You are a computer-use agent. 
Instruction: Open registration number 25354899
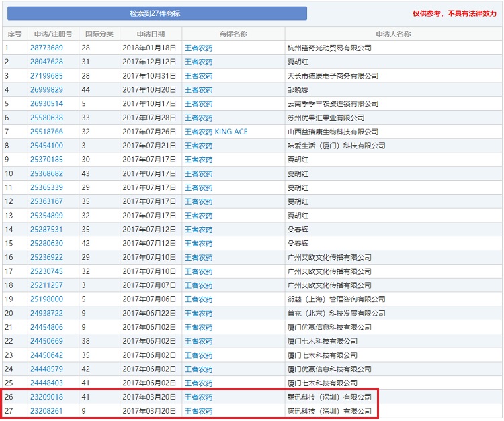pos(46,216)
